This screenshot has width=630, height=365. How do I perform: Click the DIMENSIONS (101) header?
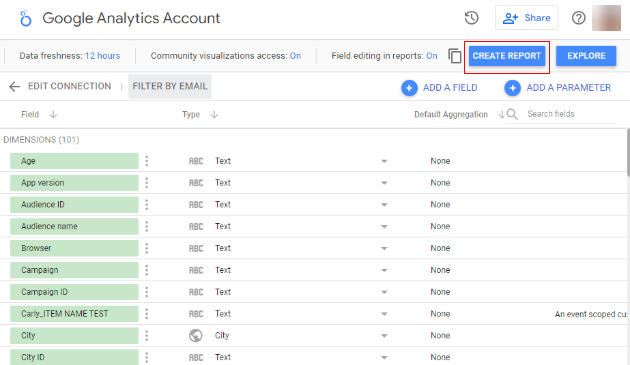point(41,139)
